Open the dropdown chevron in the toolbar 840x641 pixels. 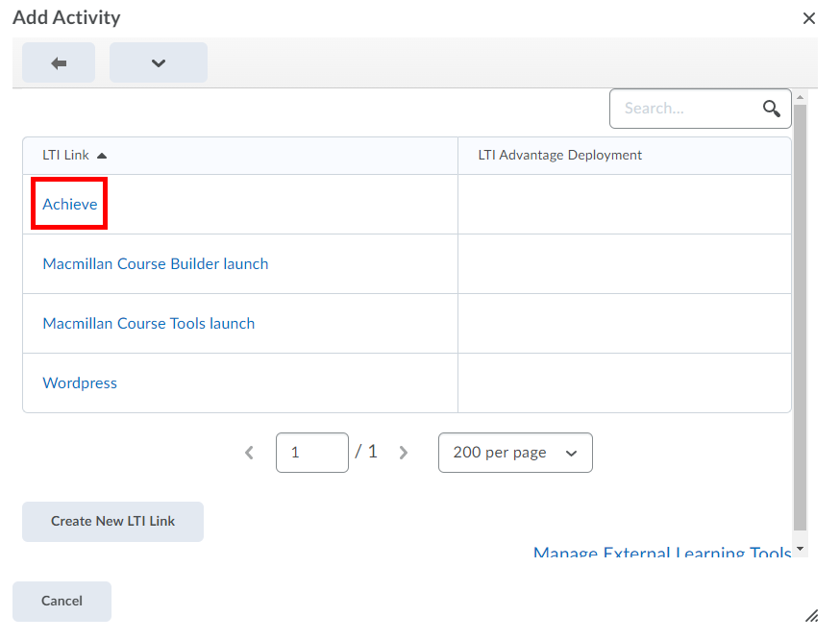[158, 62]
